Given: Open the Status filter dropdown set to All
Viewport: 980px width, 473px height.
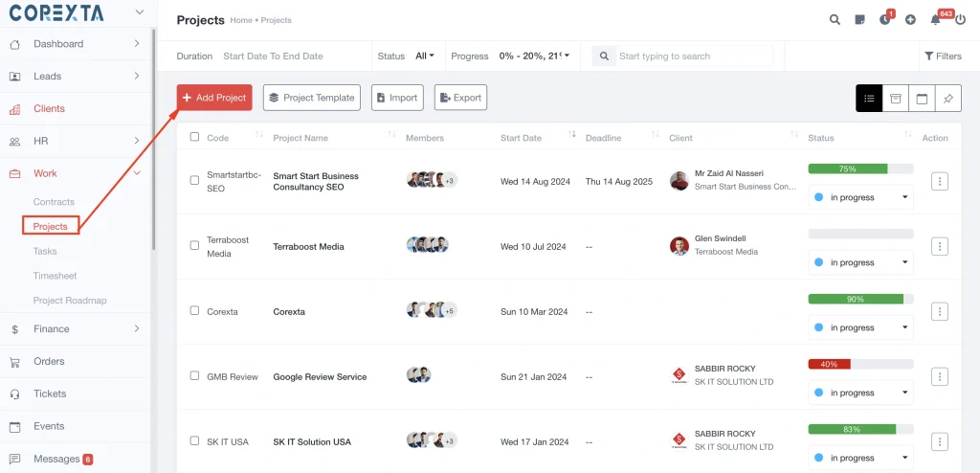Looking at the screenshot, I should 425,56.
